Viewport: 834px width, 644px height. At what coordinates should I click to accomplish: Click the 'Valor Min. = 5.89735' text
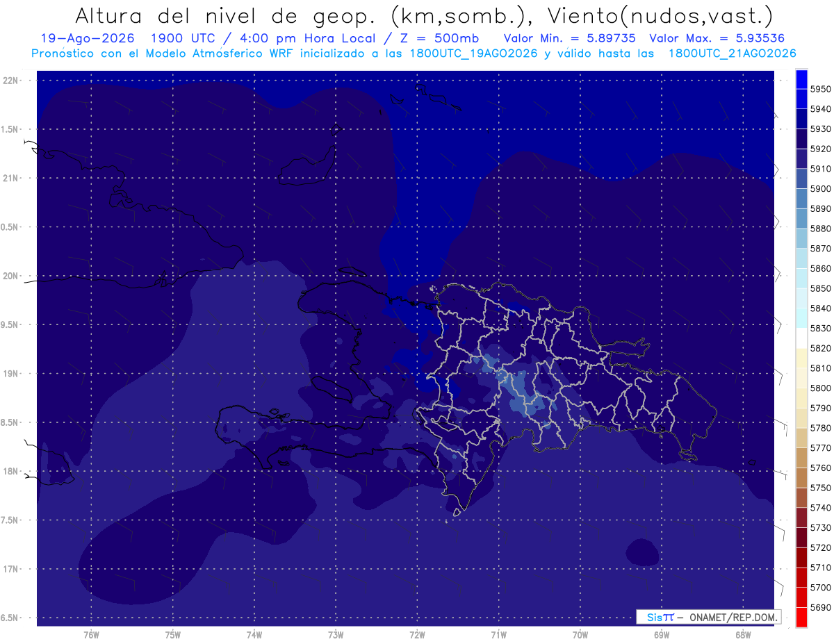point(570,38)
